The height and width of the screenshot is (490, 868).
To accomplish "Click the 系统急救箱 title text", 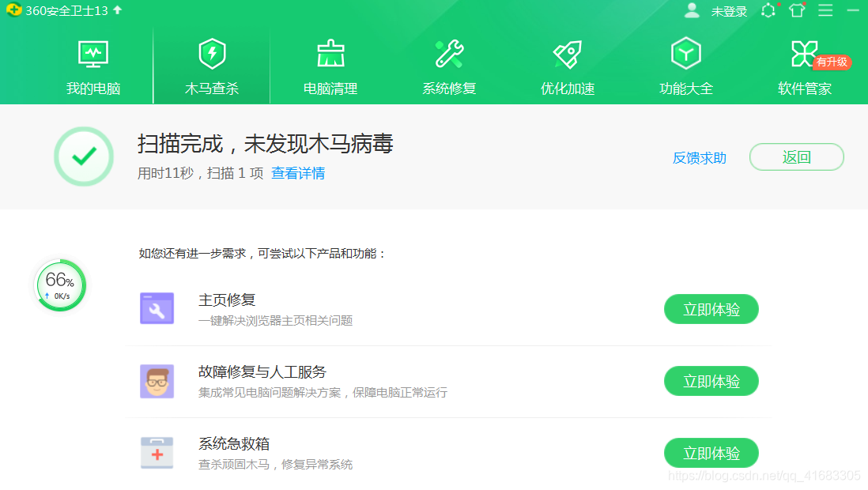I will 234,443.
